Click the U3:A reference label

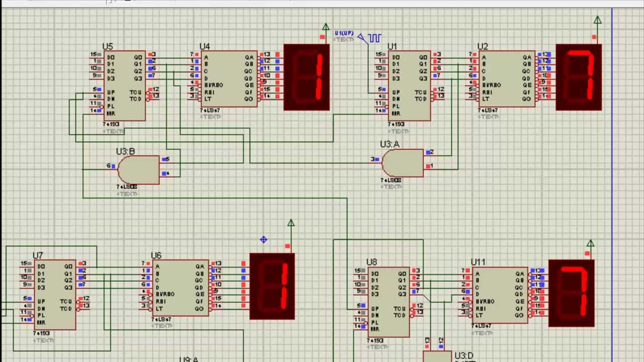(390, 144)
